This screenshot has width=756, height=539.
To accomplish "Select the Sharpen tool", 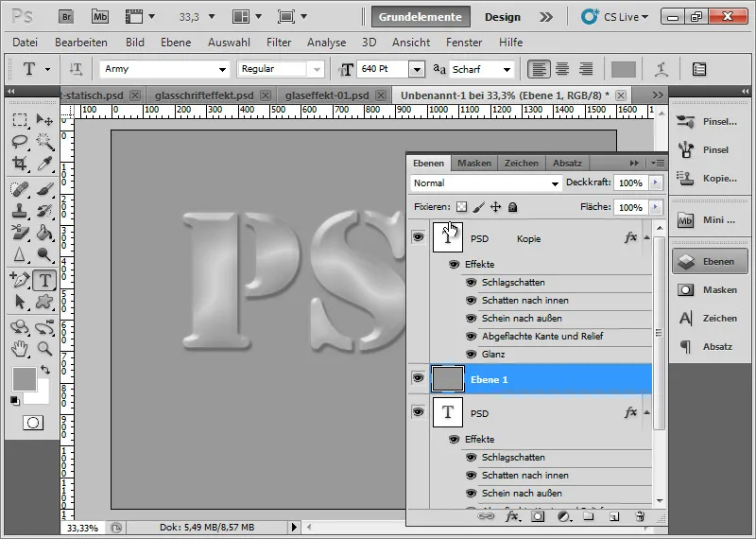I will click(20, 254).
